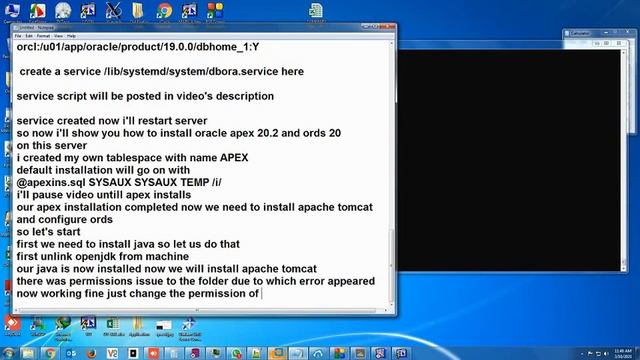640x360 pixels.
Task: Open the striped folder icon at desktop bottom
Action: click(138, 324)
